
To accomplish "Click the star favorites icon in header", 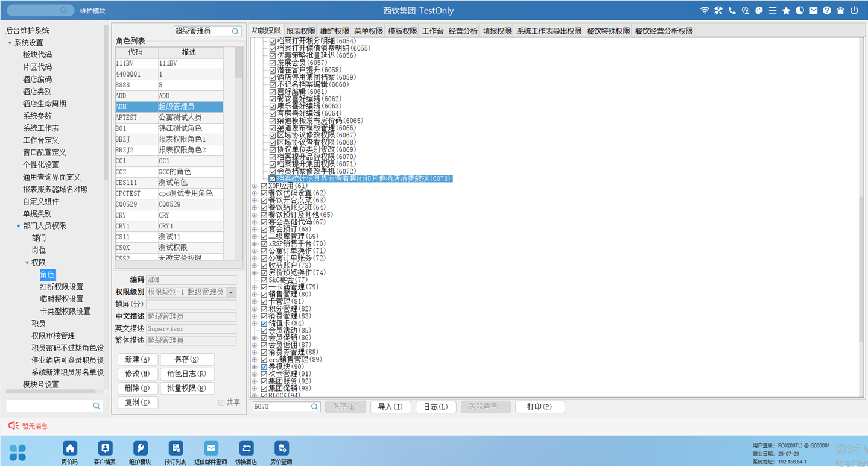I will pyautogui.click(x=786, y=11).
